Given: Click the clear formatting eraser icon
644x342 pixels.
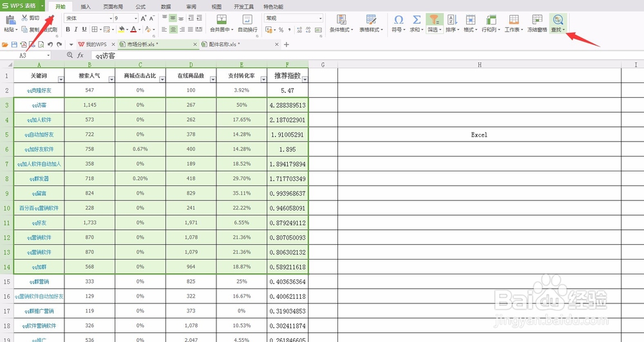Looking at the screenshot, I should (147, 30).
